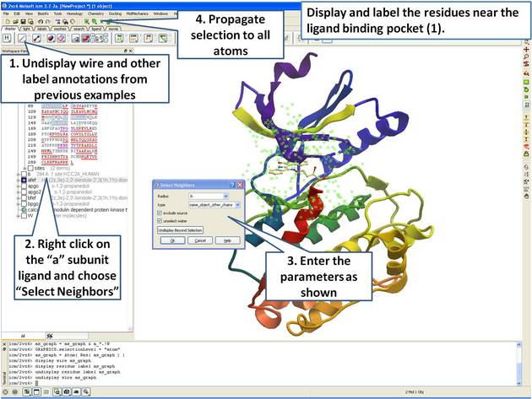The width and height of the screenshot is (532, 399).
Task: Switch to the 'labels' tab
Action: coord(41,28)
